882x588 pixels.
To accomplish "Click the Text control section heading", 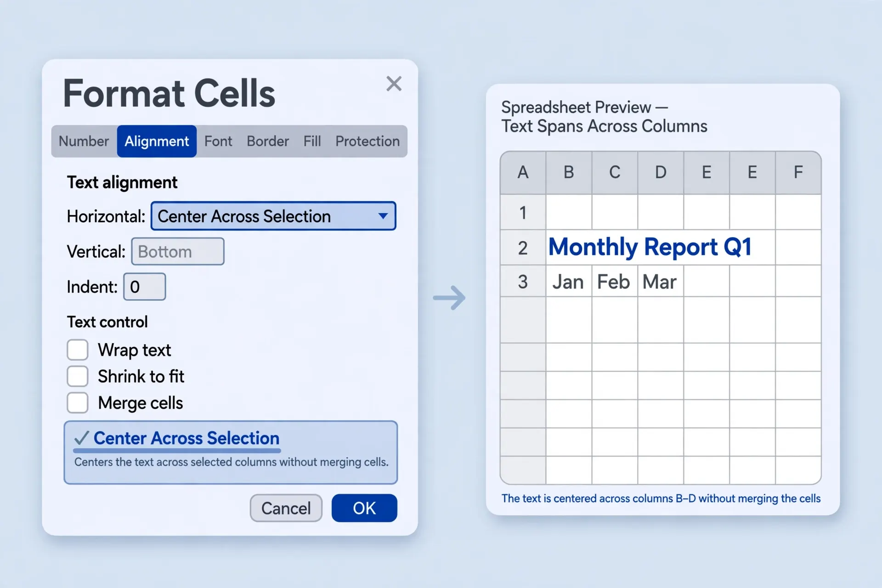I will (107, 322).
